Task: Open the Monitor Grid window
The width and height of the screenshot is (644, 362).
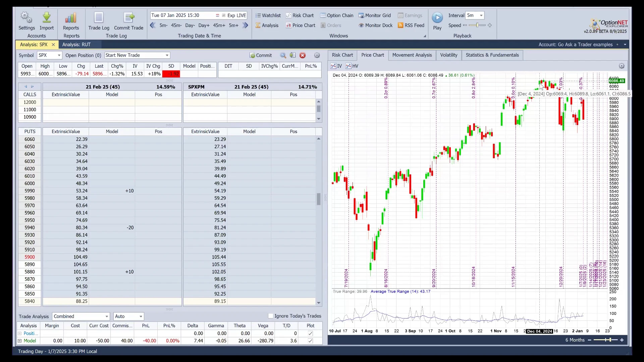Action: coord(375,15)
